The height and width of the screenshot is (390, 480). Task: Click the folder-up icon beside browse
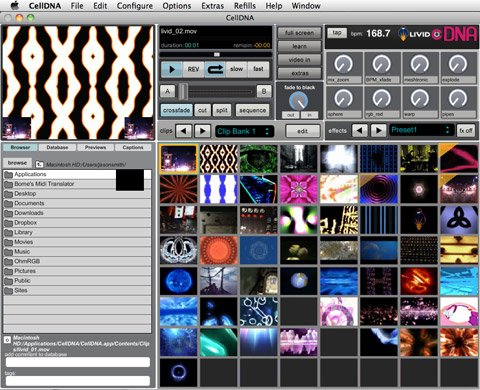[x=39, y=164]
